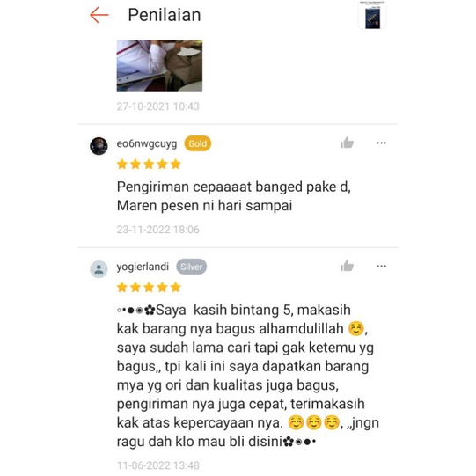Viewport: 476px width, 476px height.
Task: Like the review by eo6nwgcuyg
Action: pos(347,143)
